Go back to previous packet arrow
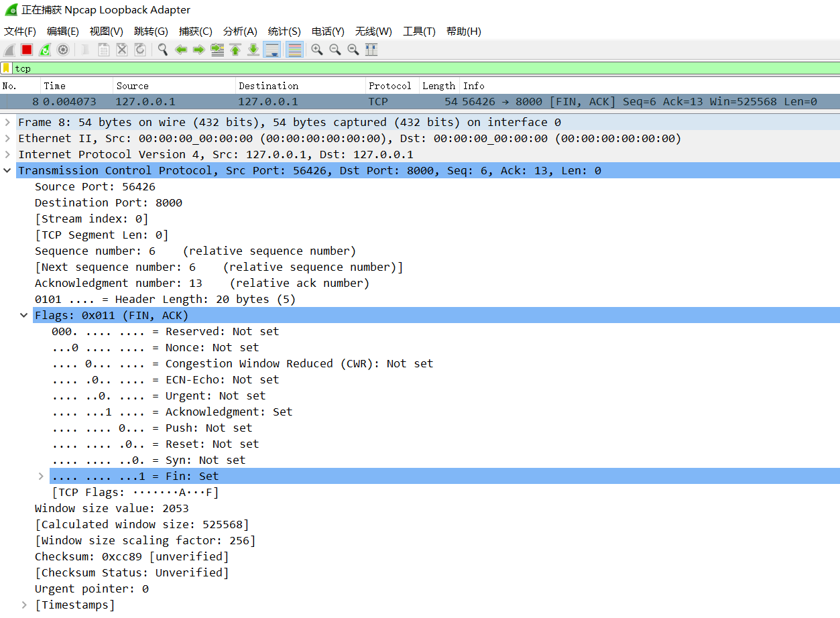 (181, 50)
